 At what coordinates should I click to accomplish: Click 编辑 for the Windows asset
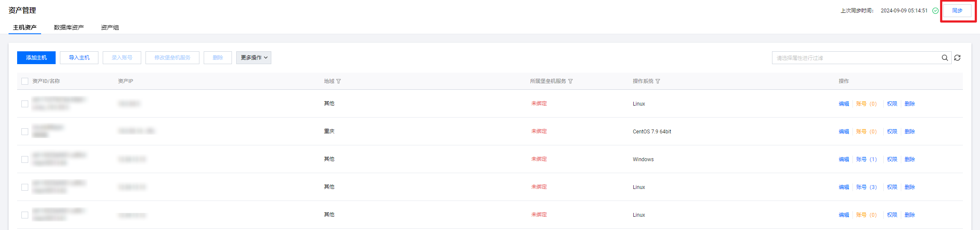coord(843,159)
